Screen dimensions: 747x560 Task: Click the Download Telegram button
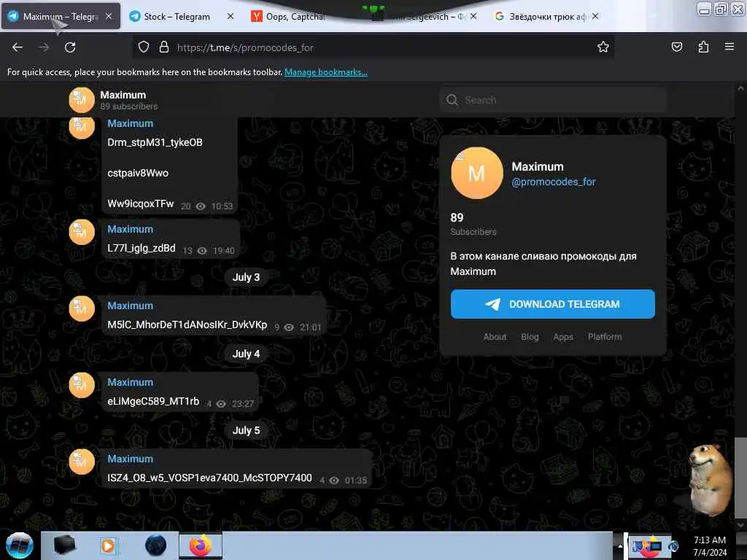pos(553,304)
